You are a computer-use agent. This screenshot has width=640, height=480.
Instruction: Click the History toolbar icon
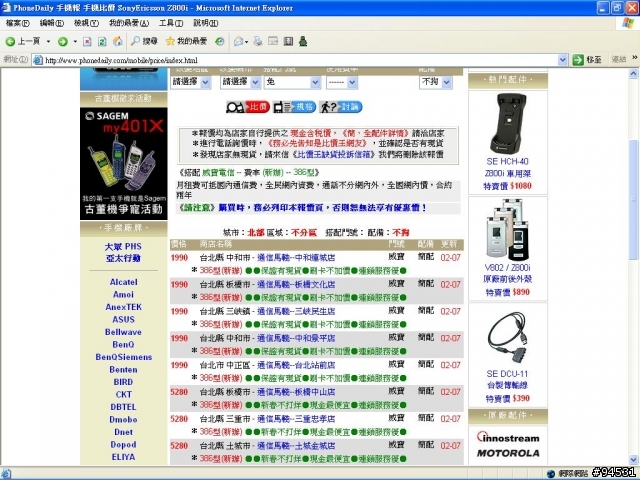[220, 41]
